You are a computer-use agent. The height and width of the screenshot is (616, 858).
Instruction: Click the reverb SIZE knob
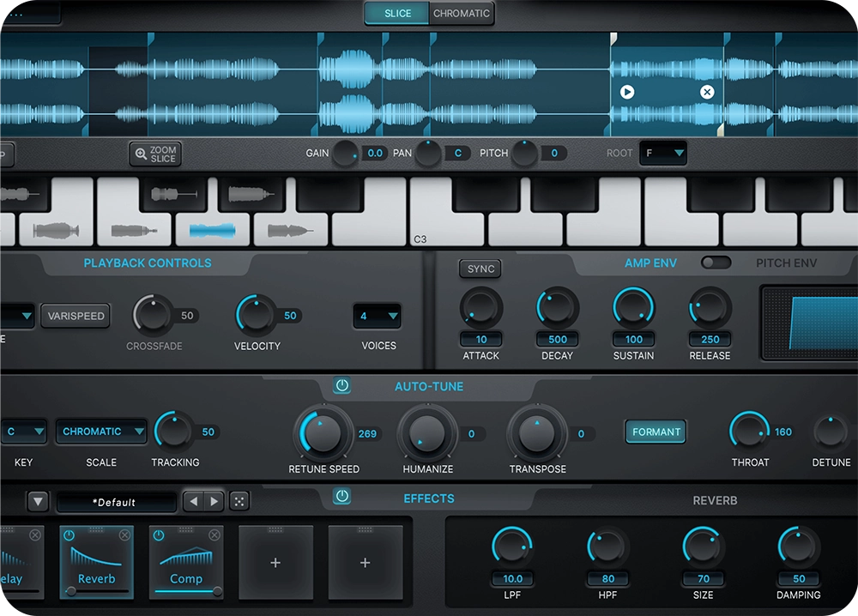pyautogui.click(x=704, y=547)
